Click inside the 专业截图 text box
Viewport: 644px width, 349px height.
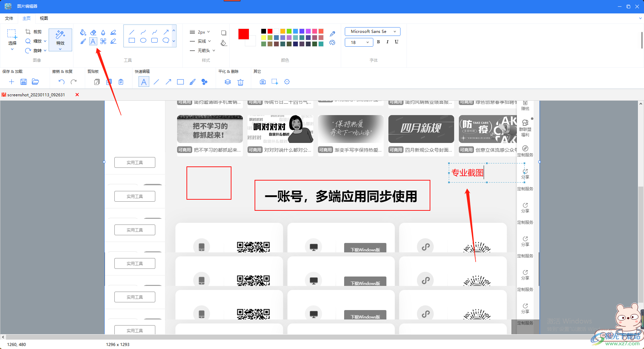pyautogui.click(x=487, y=173)
